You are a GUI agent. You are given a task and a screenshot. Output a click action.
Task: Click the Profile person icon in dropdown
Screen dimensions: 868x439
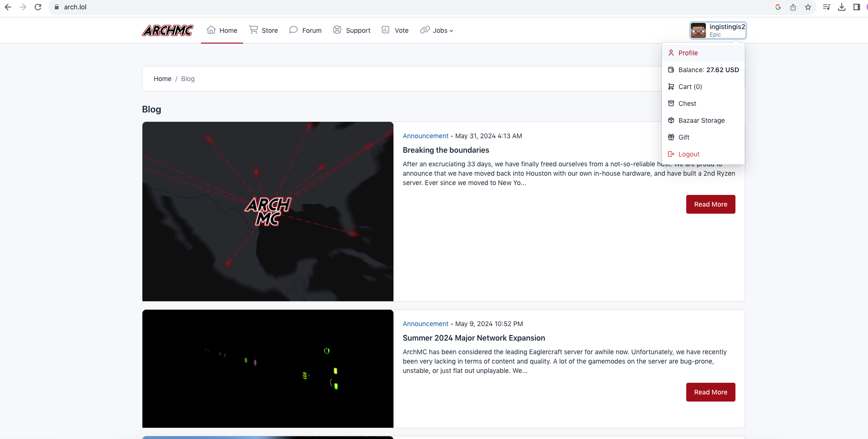pos(671,53)
